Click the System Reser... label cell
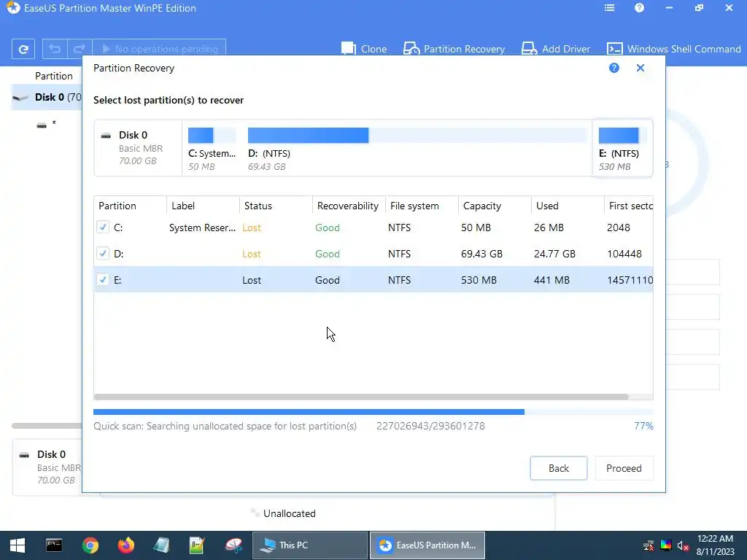 [202, 227]
